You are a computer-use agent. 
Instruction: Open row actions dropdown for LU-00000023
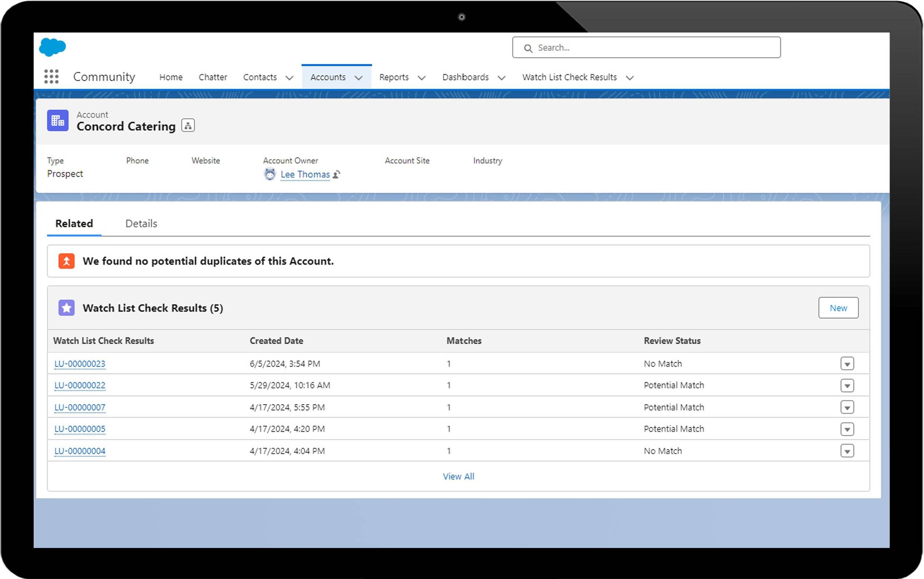point(847,363)
